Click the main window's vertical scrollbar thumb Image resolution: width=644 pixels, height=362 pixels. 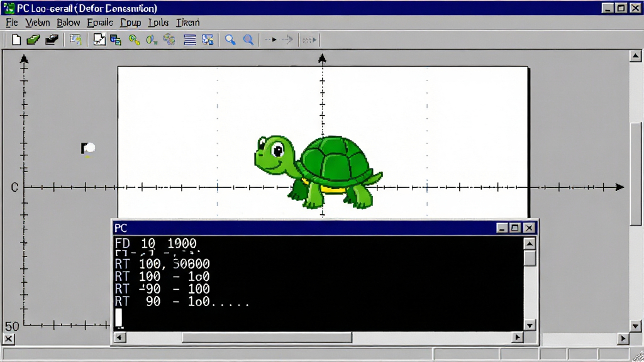tap(635, 173)
